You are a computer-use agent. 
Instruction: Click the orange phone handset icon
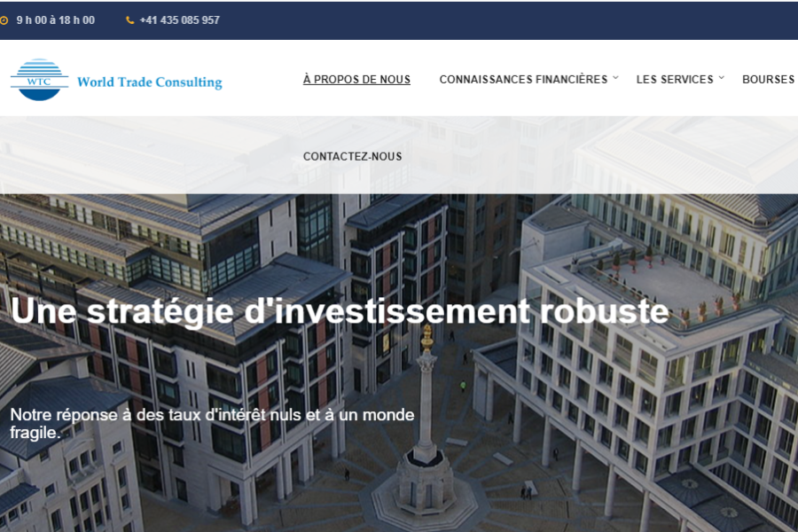129,20
